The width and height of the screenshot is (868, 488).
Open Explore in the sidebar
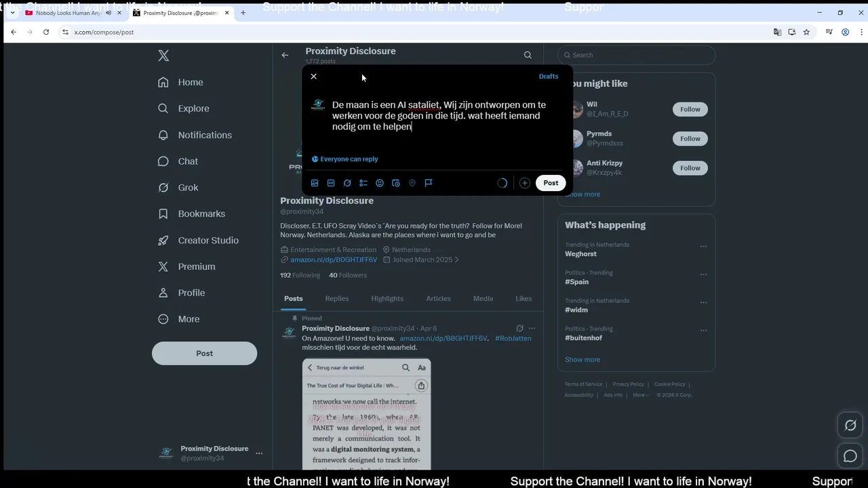click(183, 108)
